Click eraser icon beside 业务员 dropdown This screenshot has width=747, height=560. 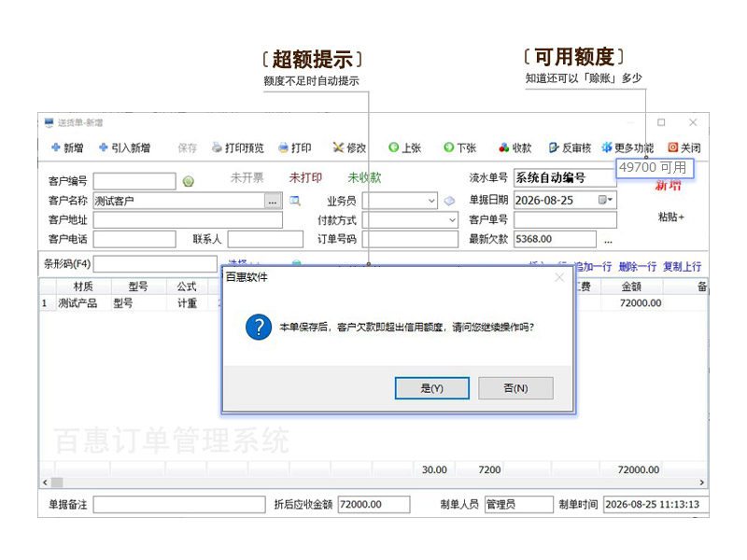tap(449, 201)
